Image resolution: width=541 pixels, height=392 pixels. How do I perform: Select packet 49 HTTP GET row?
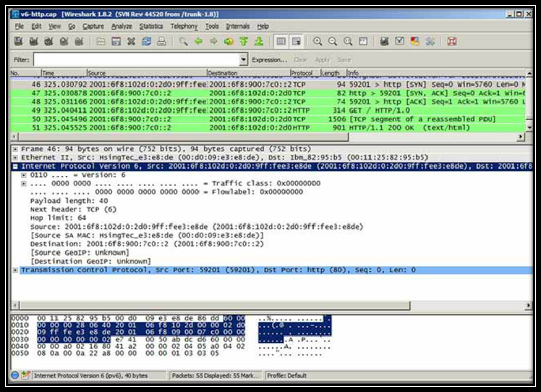click(x=254, y=109)
